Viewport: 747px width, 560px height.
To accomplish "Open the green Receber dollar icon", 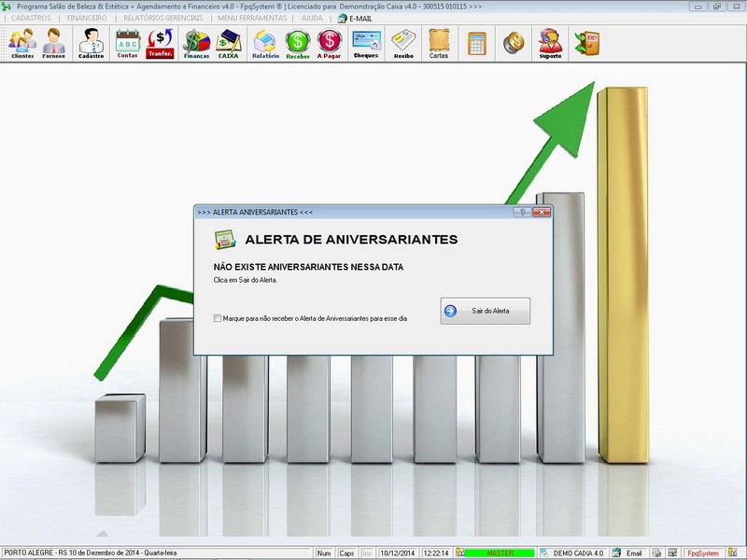I will click(298, 43).
